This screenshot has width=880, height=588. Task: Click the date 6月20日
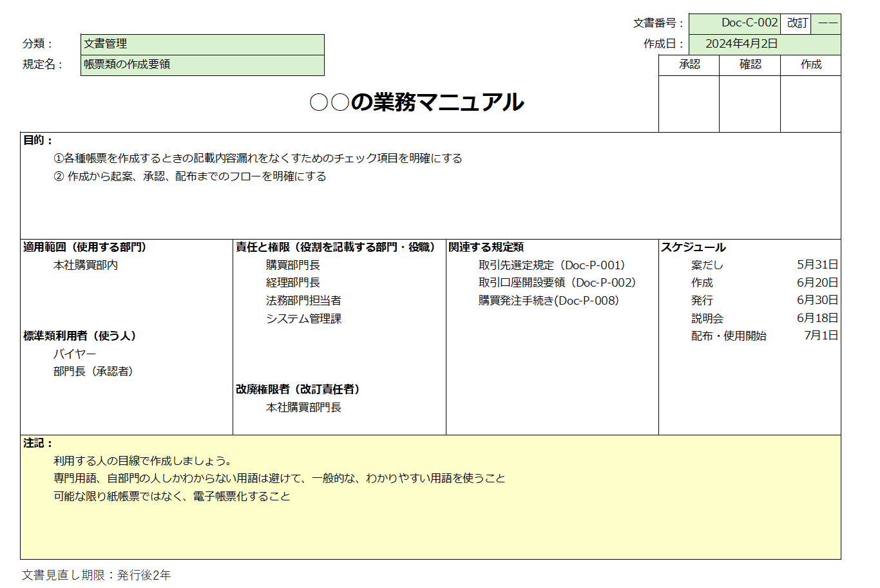coord(818,283)
